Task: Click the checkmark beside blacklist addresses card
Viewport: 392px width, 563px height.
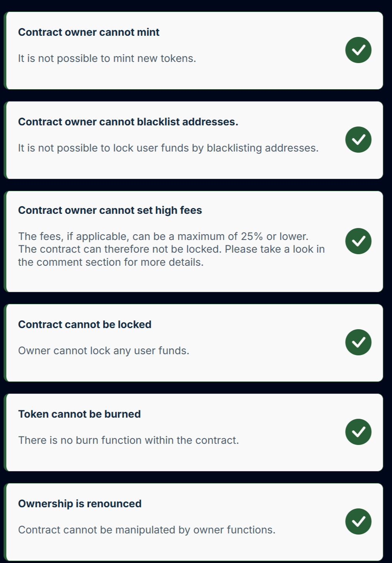Action: click(x=358, y=140)
